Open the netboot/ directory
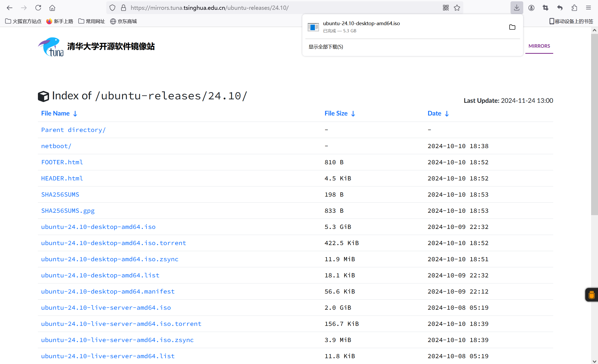 (x=56, y=146)
